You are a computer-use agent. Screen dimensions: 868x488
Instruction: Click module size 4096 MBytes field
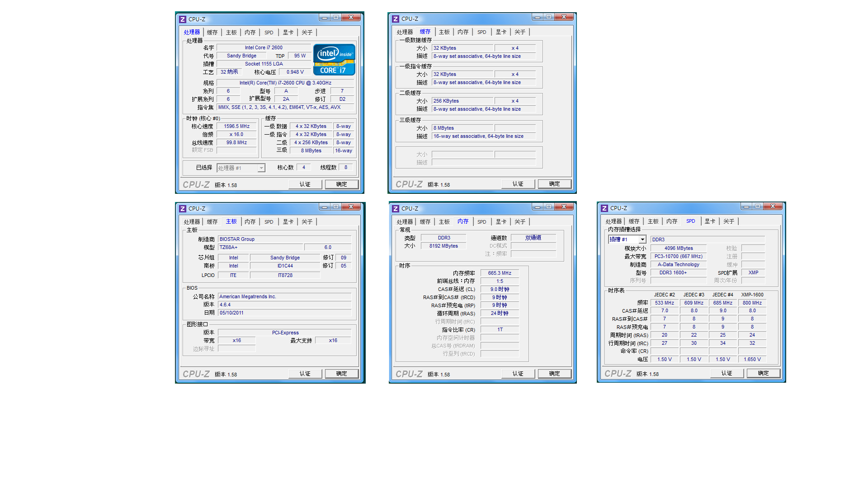point(679,249)
